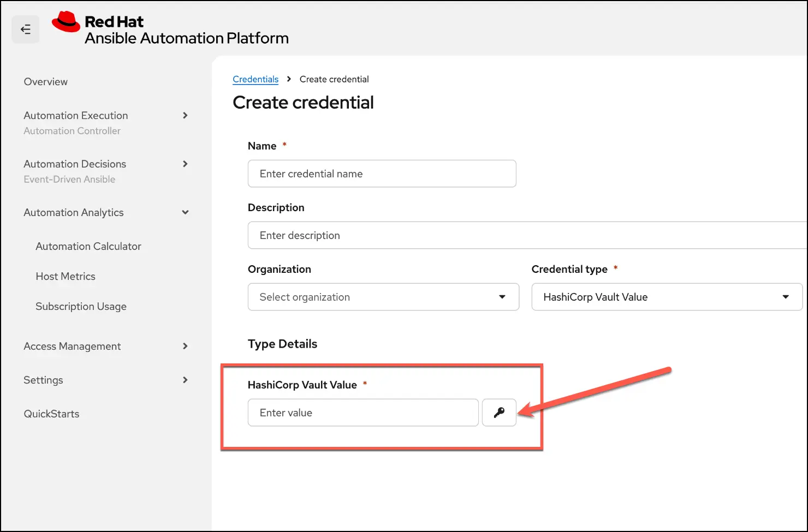Viewport: 808px width, 532px height.
Task: Click the key icon beside Vault value
Action: pyautogui.click(x=499, y=413)
